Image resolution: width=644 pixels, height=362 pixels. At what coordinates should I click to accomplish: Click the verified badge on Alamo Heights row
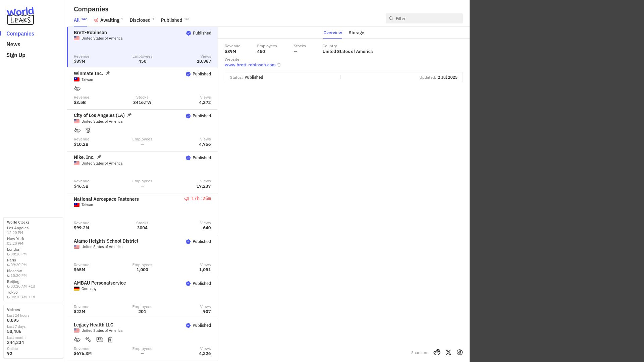(188, 242)
